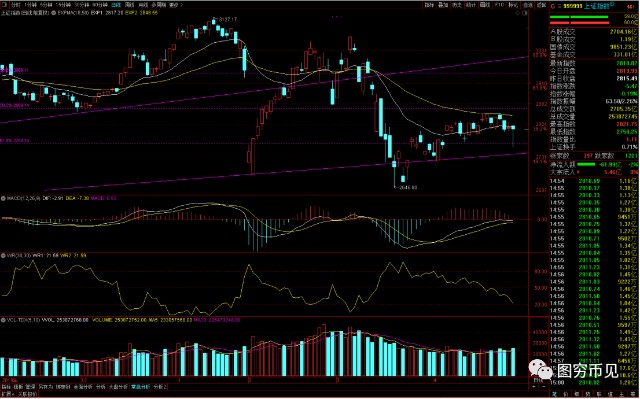Click diamond icon below the top toolbar
This screenshot has width=640, height=399.
pos(518,13)
